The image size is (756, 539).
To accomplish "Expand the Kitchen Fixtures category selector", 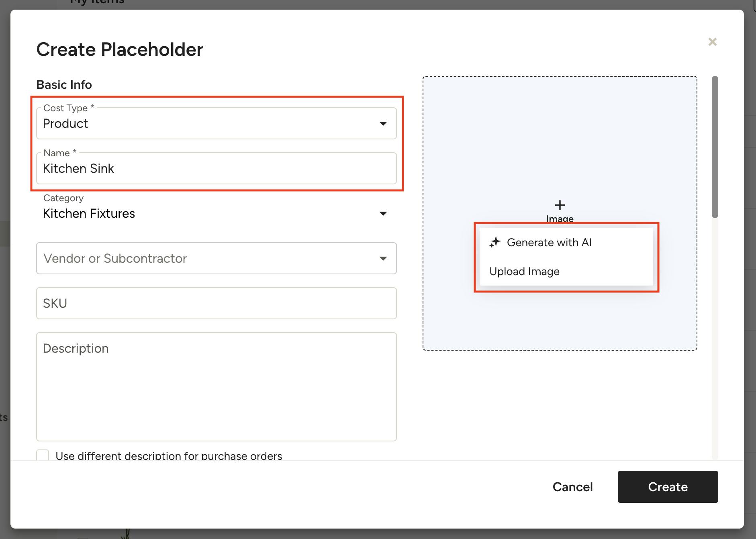I will click(209, 214).
